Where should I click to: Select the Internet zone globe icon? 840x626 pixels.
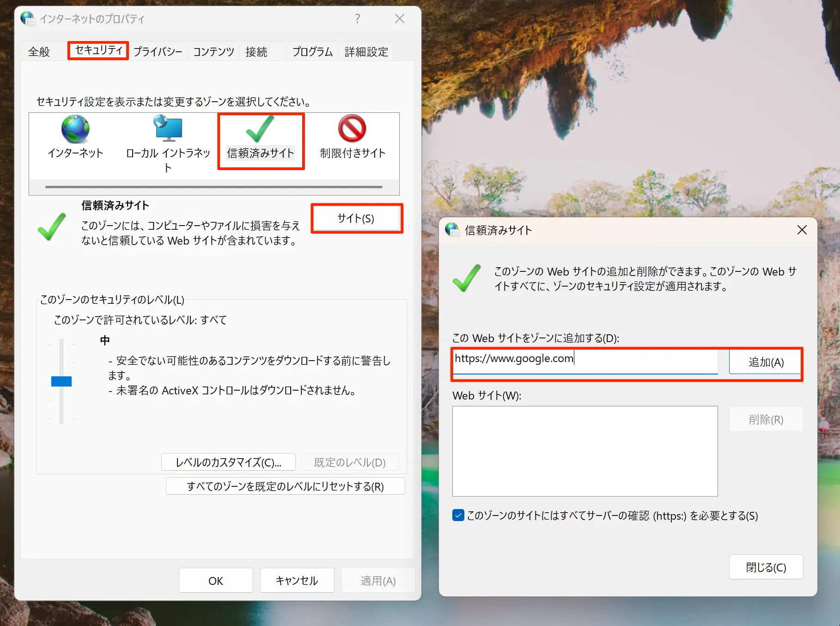coord(75,129)
